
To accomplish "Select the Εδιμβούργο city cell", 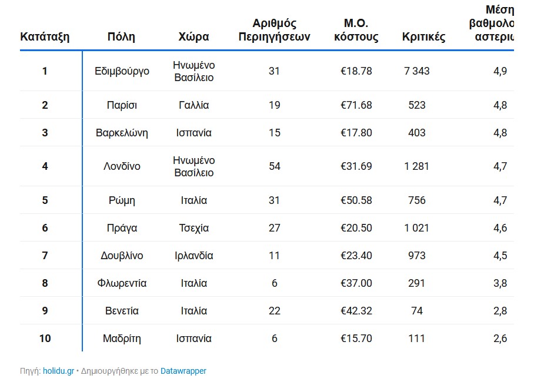I will coord(122,71).
